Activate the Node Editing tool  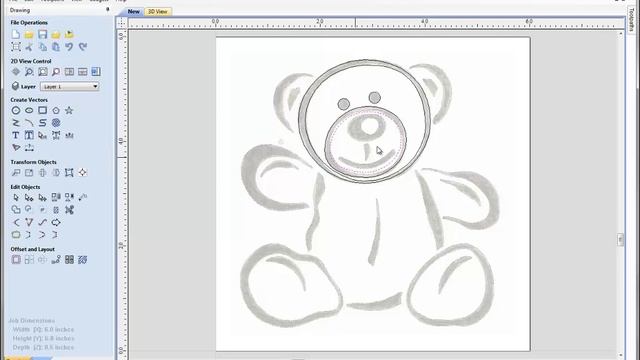[x=29, y=198]
